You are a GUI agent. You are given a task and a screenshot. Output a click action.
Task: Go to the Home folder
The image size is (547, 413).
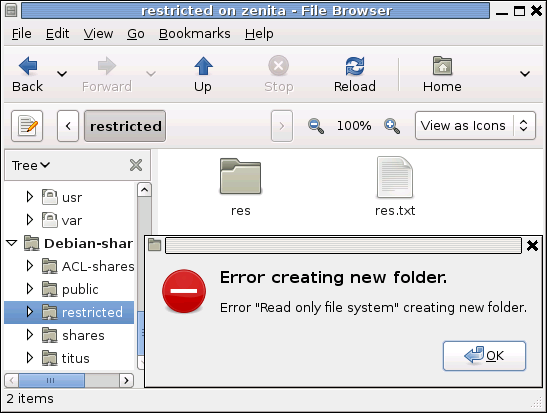pyautogui.click(x=442, y=66)
